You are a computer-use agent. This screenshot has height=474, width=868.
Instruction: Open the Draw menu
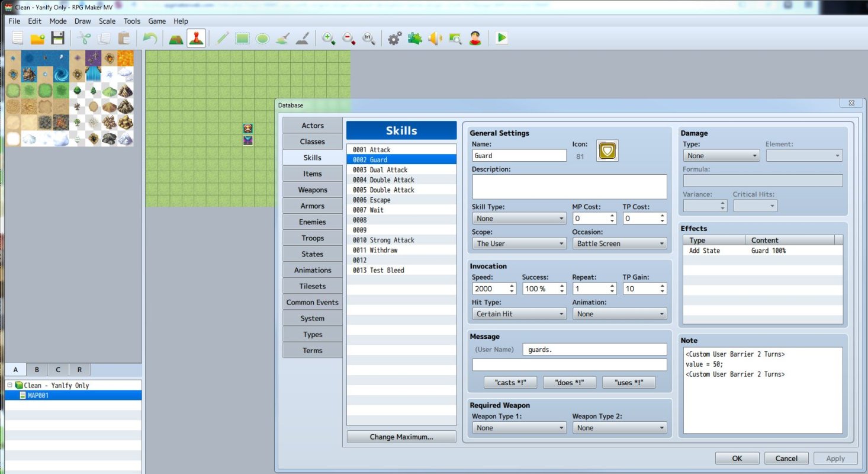pyautogui.click(x=83, y=21)
